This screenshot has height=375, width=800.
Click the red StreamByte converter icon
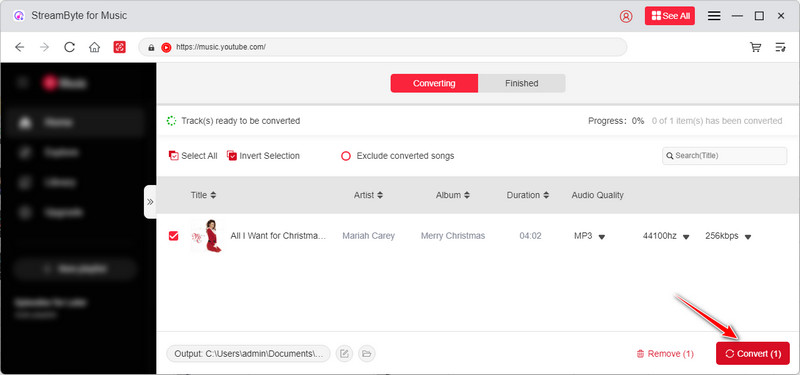(x=119, y=47)
